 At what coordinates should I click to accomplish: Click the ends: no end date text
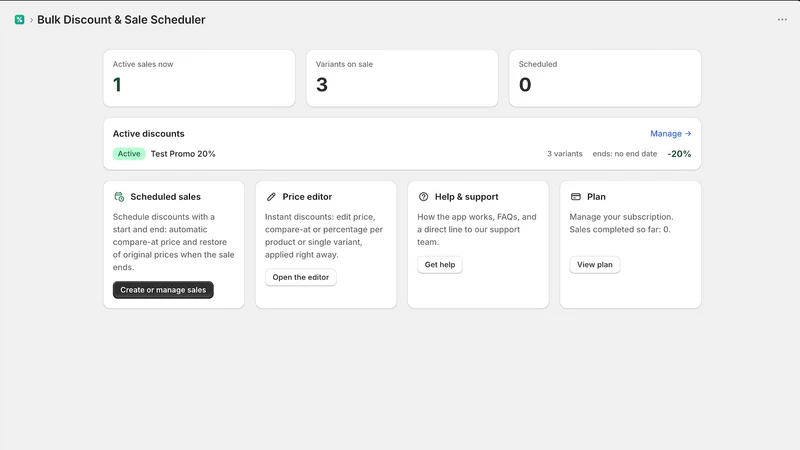(624, 154)
